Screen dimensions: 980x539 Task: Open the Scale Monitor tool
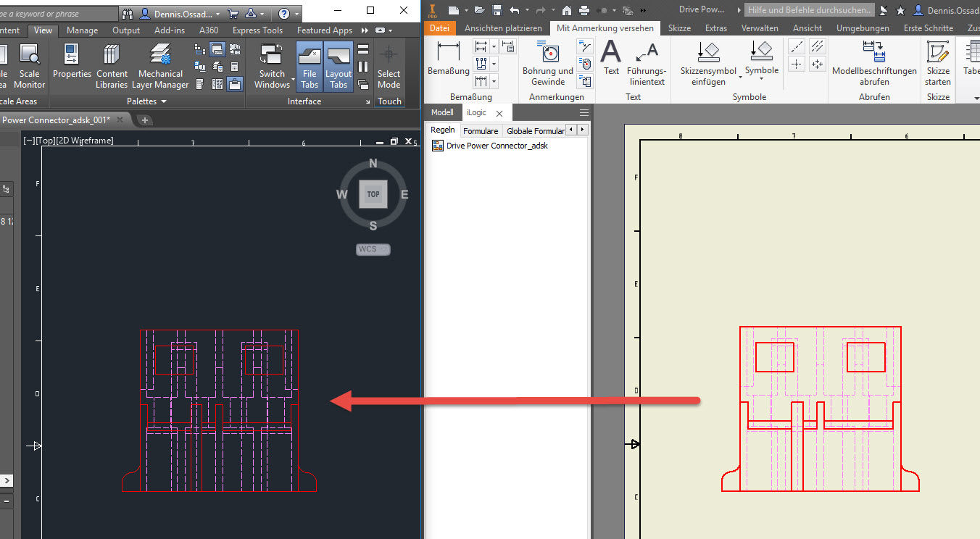tap(29, 66)
